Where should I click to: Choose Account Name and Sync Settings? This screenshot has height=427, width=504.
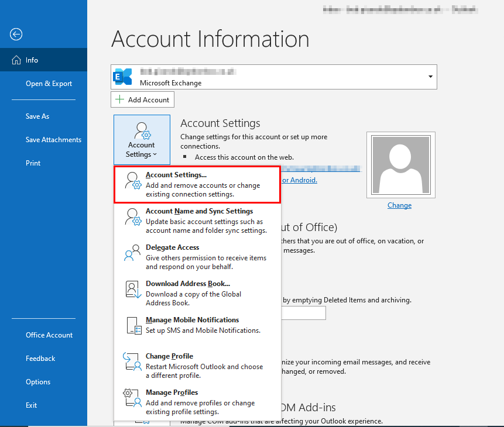197,221
